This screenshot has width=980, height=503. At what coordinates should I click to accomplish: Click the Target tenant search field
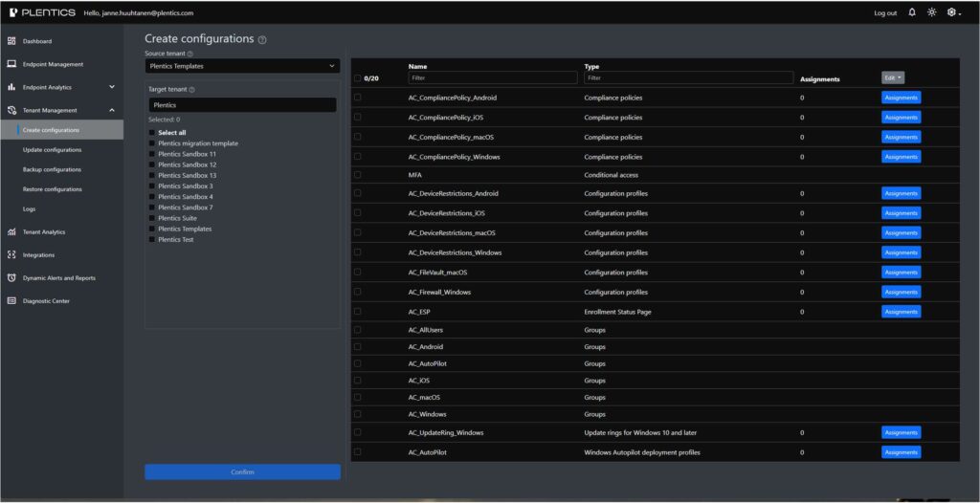click(242, 105)
